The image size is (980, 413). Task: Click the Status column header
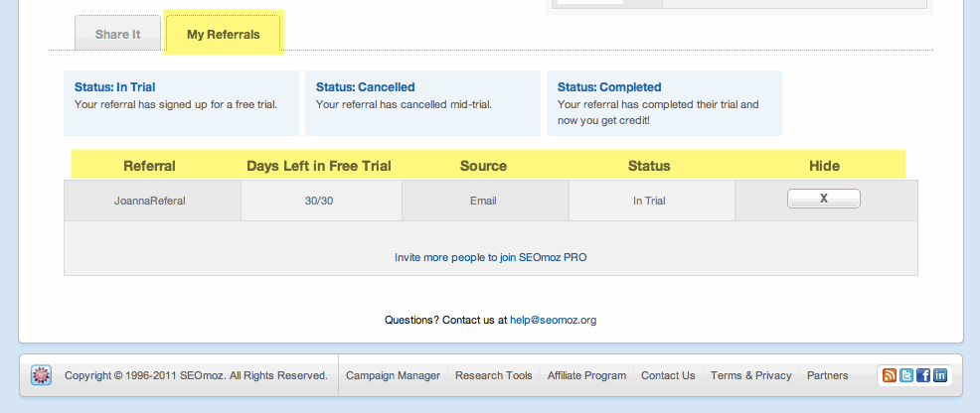[649, 166]
